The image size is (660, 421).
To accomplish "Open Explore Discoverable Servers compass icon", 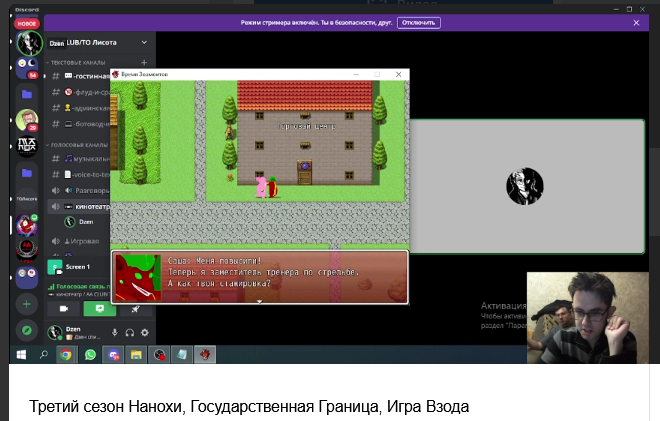I will point(27,330).
